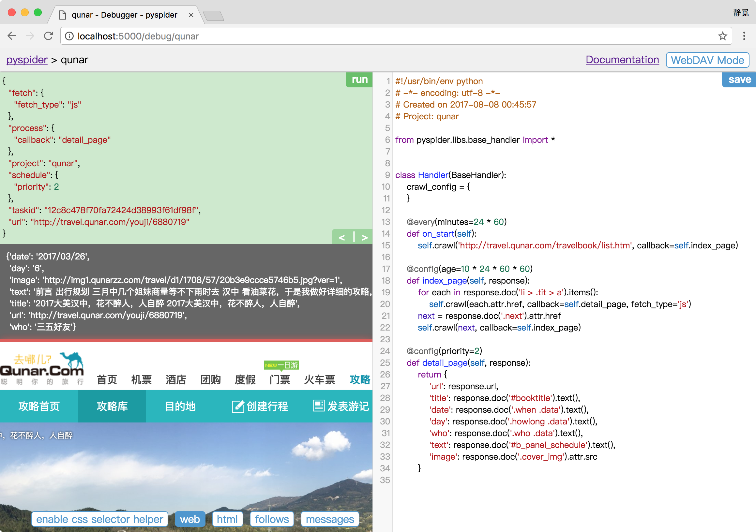
Task: Click previous task arrow '<'
Action: coord(342,237)
